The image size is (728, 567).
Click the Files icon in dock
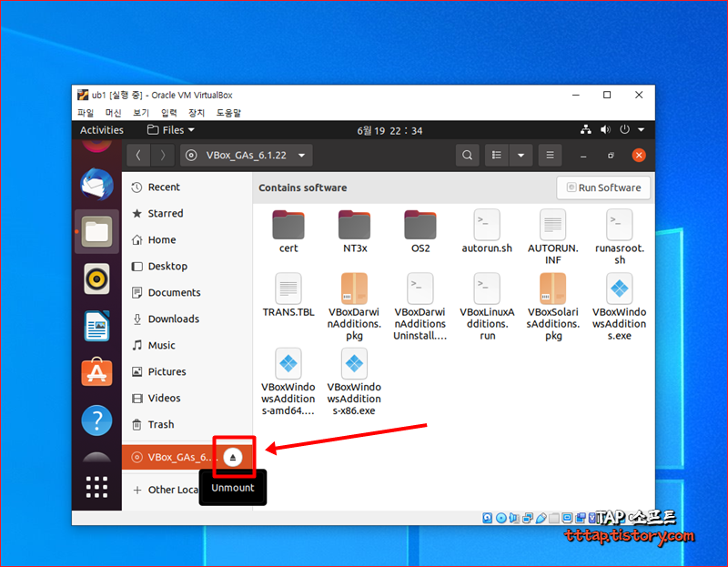click(96, 231)
